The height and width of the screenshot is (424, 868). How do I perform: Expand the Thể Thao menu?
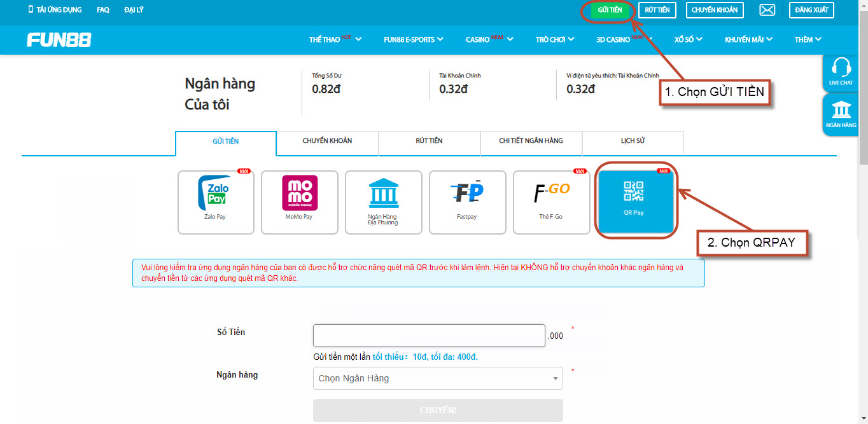coord(335,39)
